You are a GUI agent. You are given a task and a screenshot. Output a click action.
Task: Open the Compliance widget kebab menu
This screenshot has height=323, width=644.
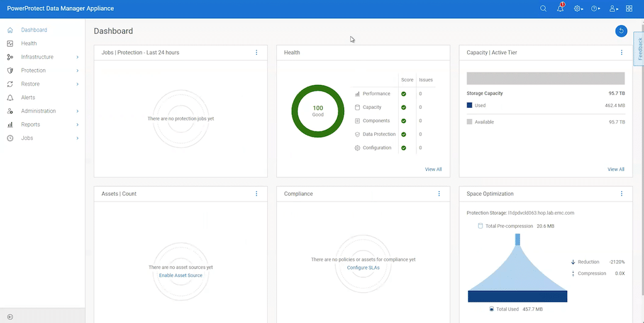click(x=438, y=193)
